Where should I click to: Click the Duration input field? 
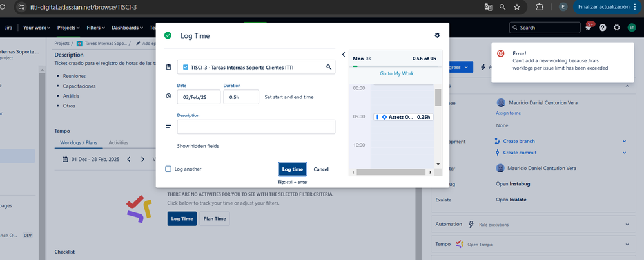click(241, 97)
